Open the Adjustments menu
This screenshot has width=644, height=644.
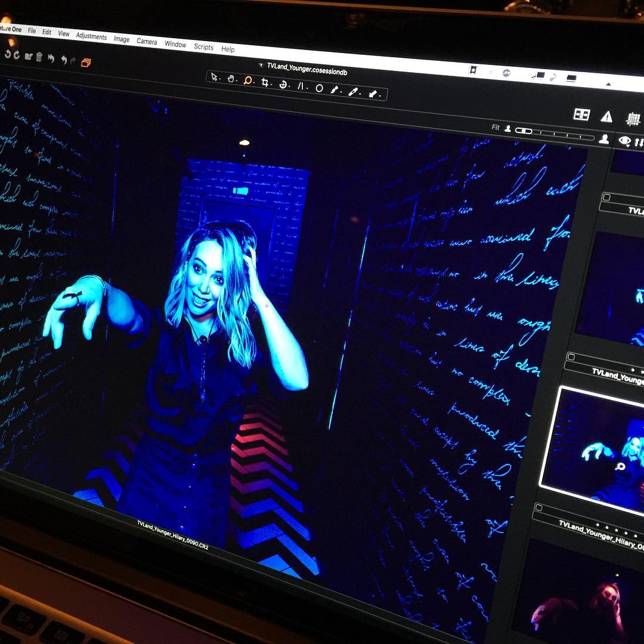point(91,36)
